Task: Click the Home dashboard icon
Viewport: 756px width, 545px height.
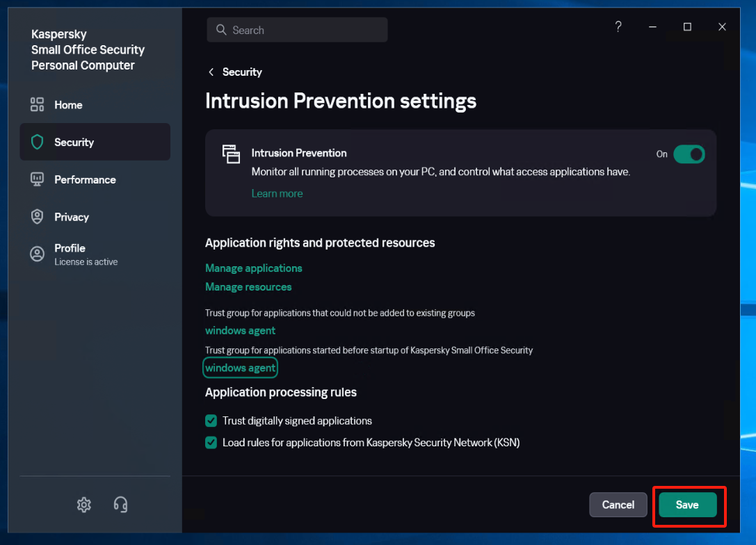Action: coord(37,105)
